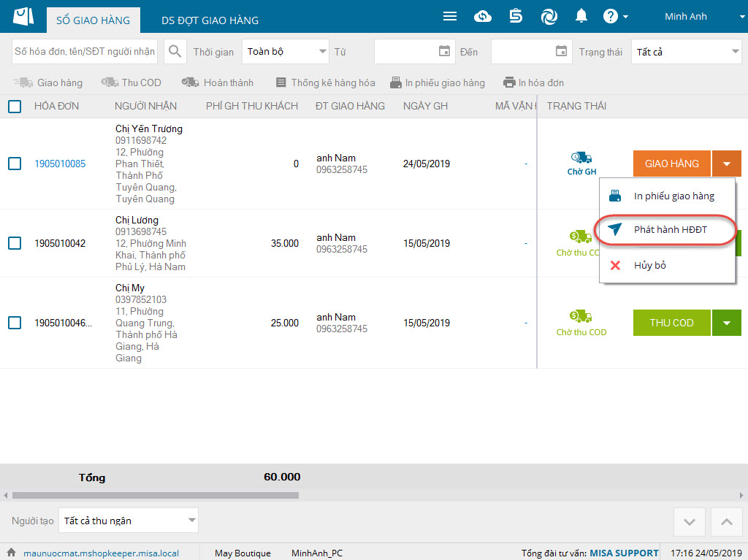Screen dimensions: 748x560
Task: Sort by NGƯỜI NHẬN column header
Action: click(x=145, y=106)
